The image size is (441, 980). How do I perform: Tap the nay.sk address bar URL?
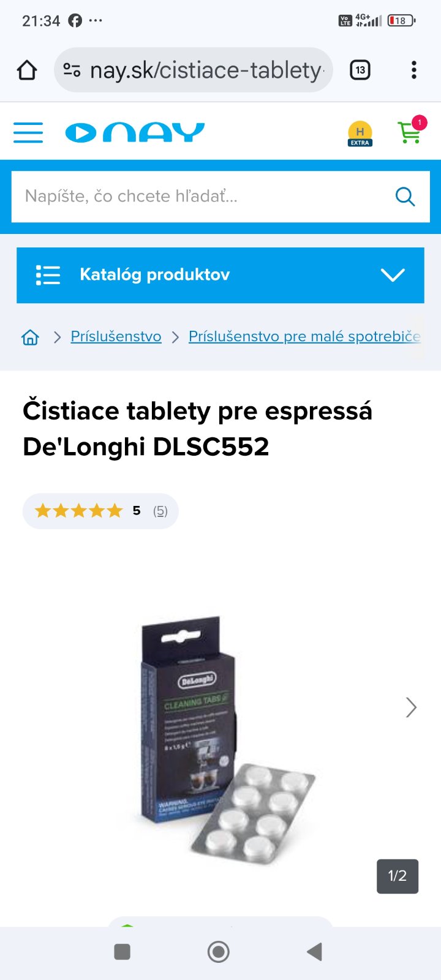(x=206, y=70)
